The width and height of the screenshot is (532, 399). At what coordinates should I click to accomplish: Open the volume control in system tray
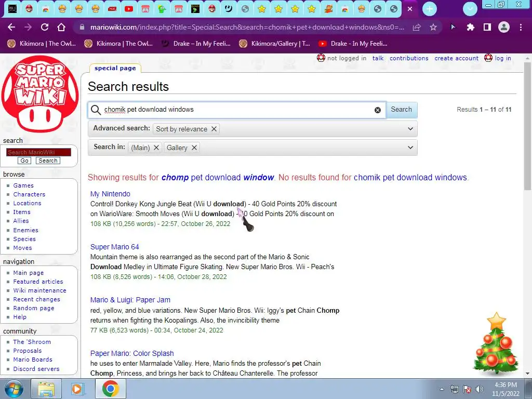[480, 389]
